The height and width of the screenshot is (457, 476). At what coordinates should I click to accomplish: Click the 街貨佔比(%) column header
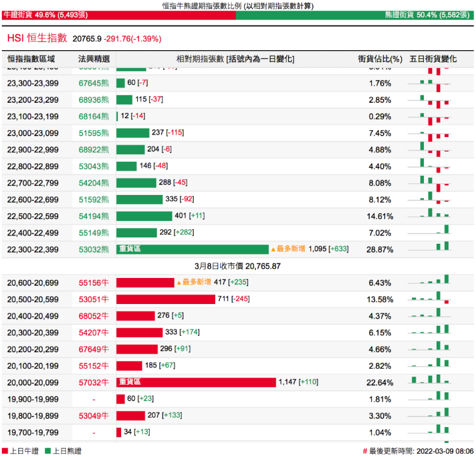tap(380, 59)
